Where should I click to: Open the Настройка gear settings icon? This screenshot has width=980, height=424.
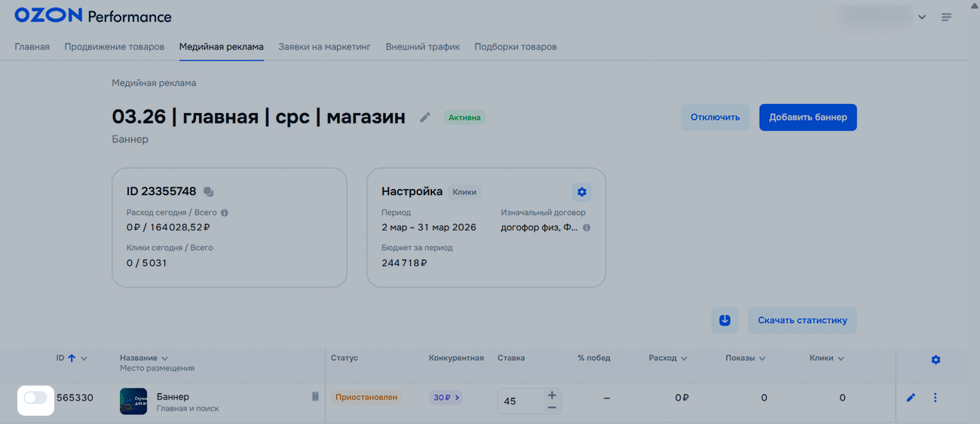coord(581,192)
